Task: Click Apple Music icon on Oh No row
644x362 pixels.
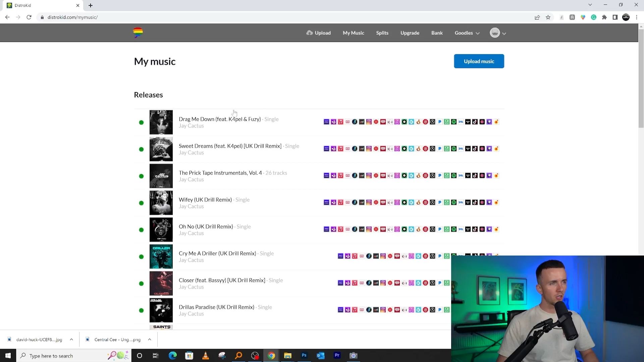Action: click(x=341, y=229)
